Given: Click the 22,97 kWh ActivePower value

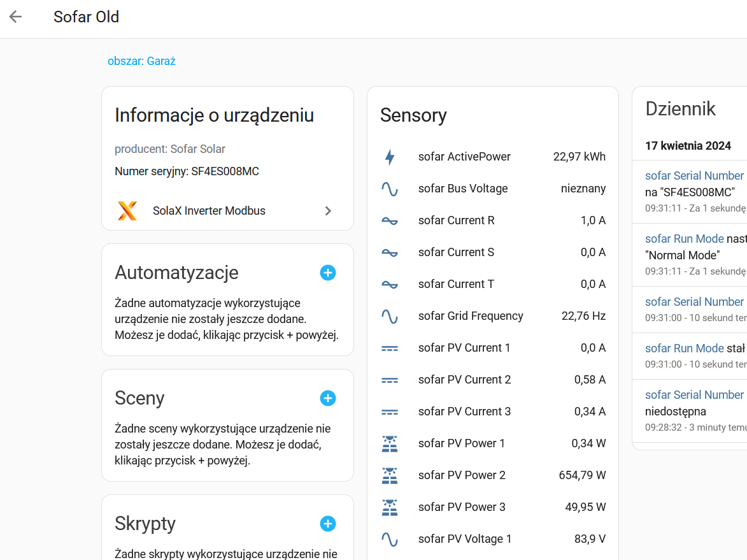Looking at the screenshot, I should (x=580, y=157).
